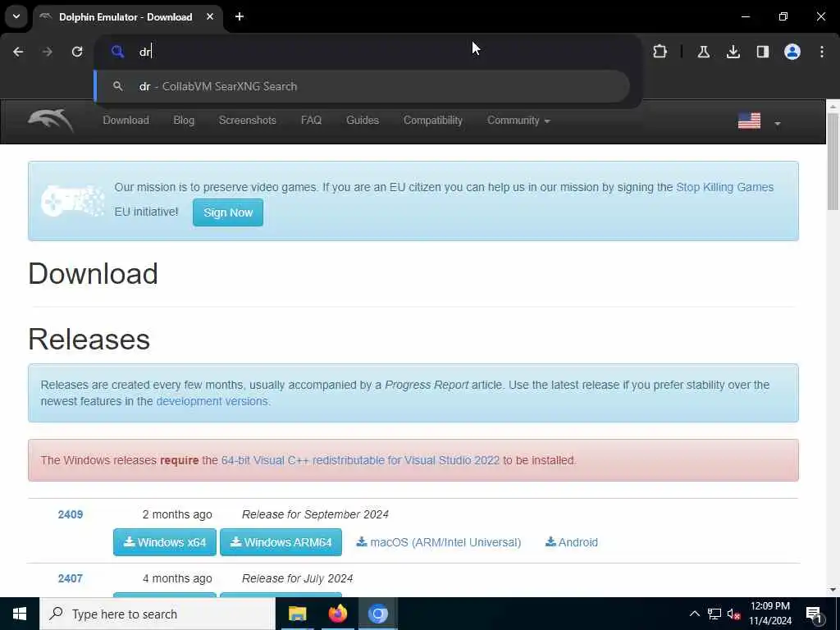
Task: Open Chrome Labs flask icon
Action: pyautogui.click(x=704, y=52)
